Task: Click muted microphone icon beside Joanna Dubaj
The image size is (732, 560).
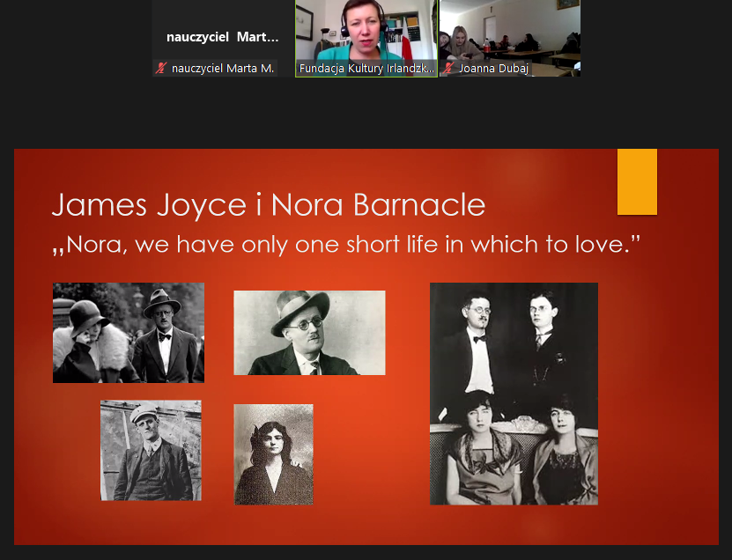Action: pos(448,69)
